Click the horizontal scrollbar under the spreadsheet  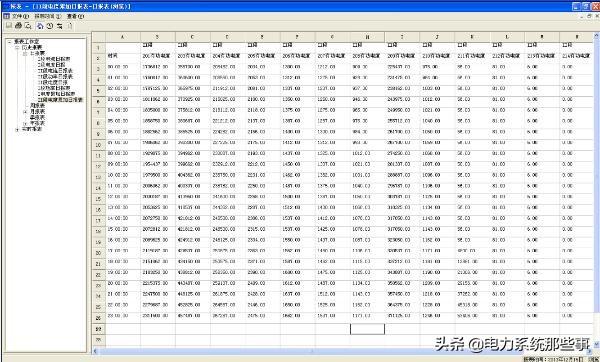point(343,351)
